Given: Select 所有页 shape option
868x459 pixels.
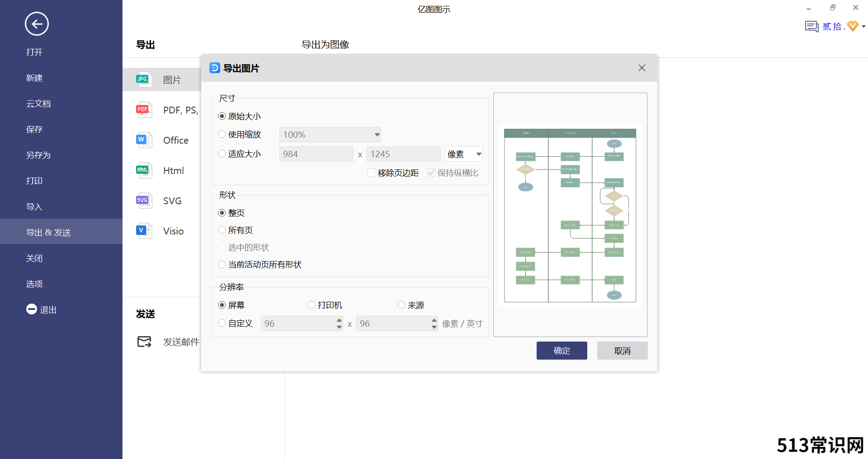Looking at the screenshot, I should (x=222, y=230).
